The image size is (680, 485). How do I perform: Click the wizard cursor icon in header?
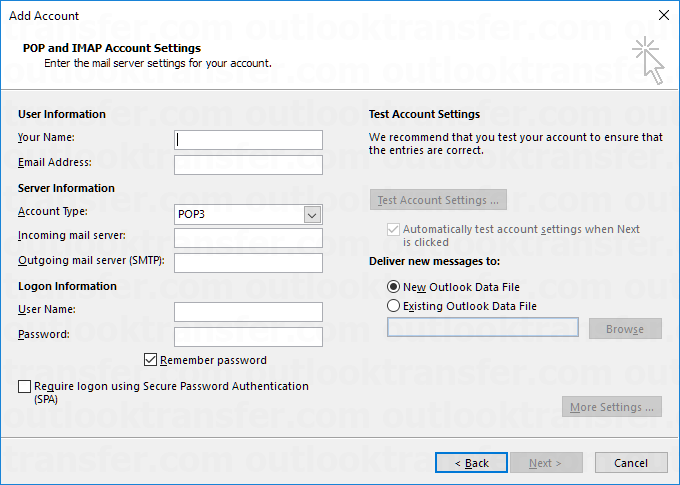[x=648, y=60]
